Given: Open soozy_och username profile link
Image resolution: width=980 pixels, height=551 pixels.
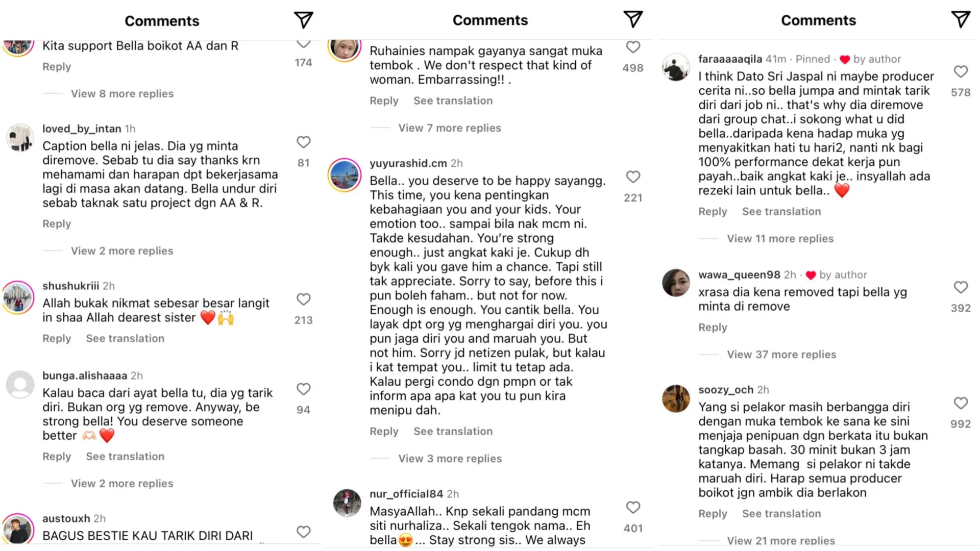Looking at the screenshot, I should point(725,390).
